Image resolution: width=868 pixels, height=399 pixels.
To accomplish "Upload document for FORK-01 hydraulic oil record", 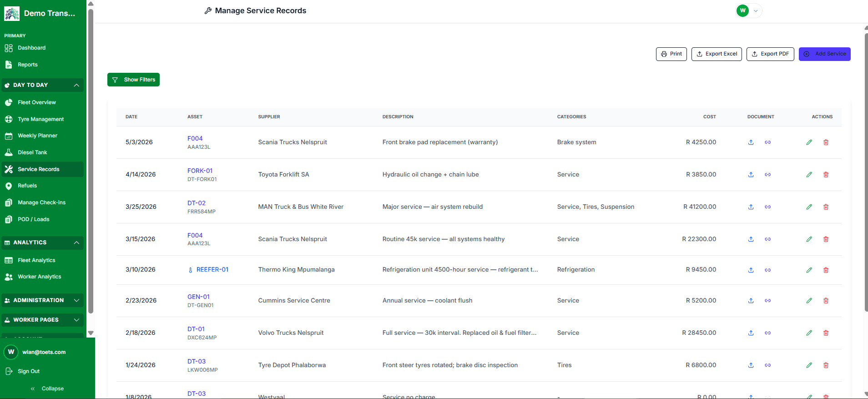I will tap(751, 175).
